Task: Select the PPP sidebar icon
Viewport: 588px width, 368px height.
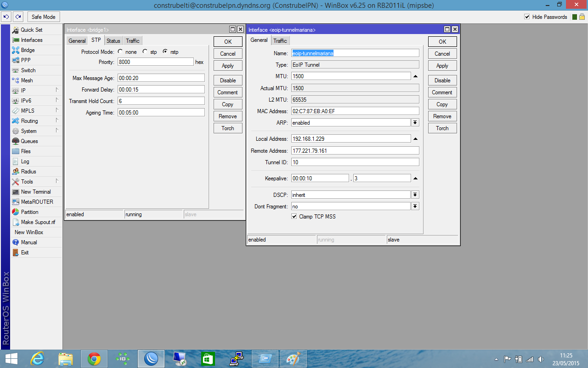Action: [x=16, y=60]
